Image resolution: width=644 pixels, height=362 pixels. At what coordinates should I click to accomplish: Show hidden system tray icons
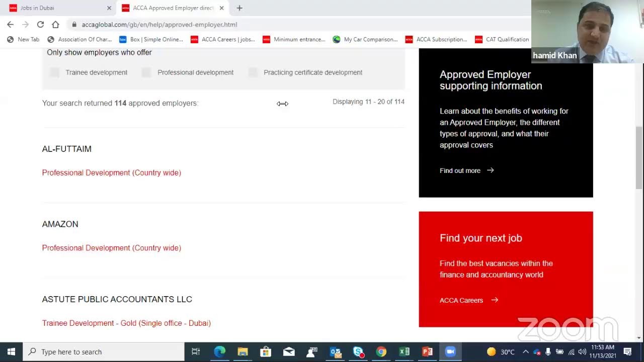pyautogui.click(x=525, y=351)
